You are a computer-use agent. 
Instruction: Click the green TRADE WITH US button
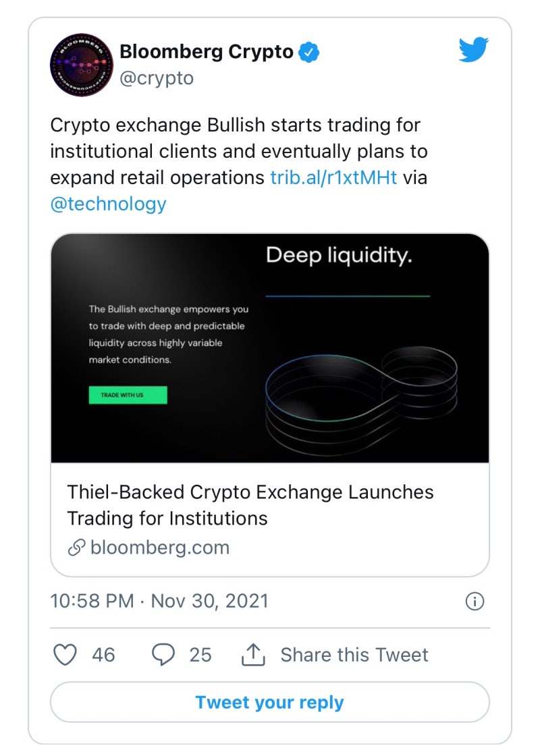click(128, 395)
